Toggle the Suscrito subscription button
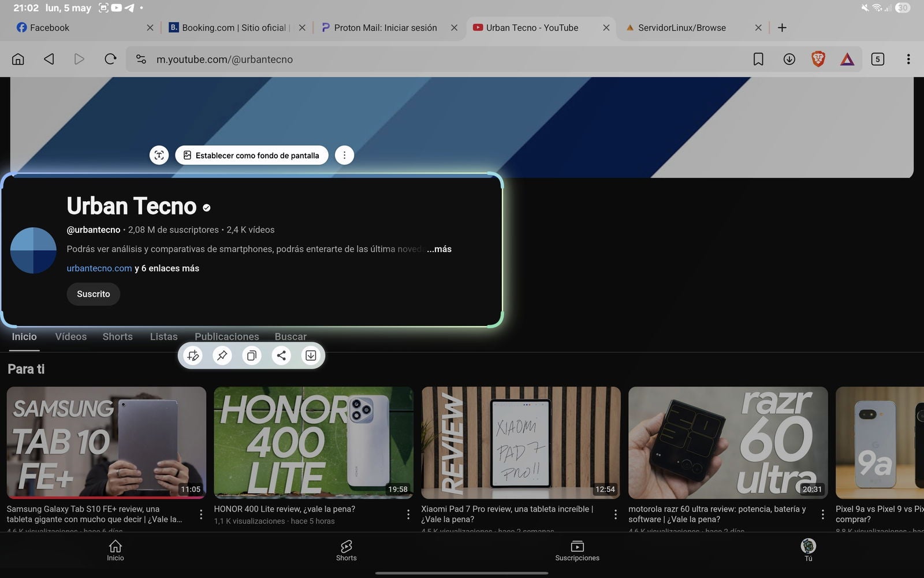Screen dimensions: 924x578 point(93,294)
